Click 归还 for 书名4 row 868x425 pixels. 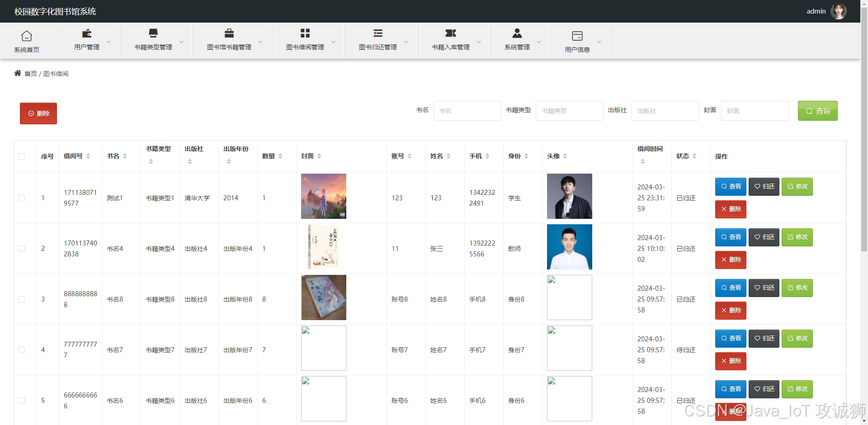764,237
